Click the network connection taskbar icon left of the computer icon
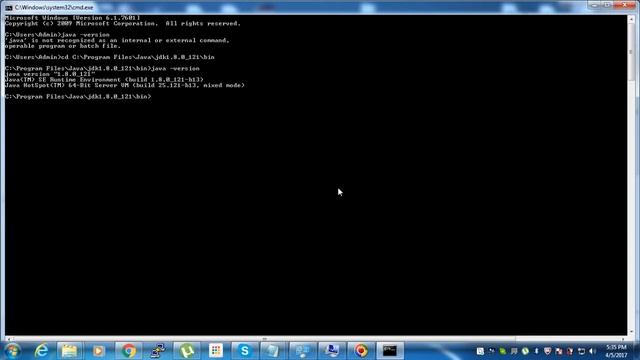This screenshot has width=640, height=360. (302, 351)
